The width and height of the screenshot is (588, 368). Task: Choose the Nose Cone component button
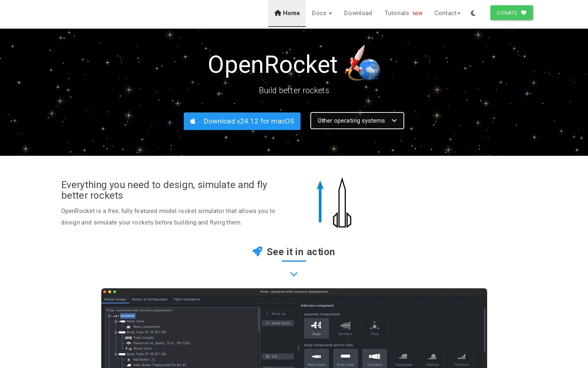tap(316, 359)
